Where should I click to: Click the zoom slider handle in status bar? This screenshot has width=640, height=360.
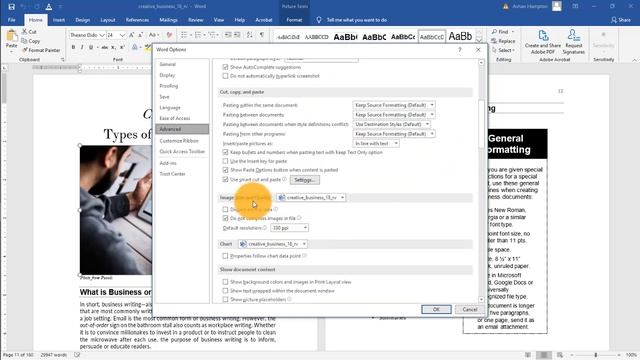596,355
